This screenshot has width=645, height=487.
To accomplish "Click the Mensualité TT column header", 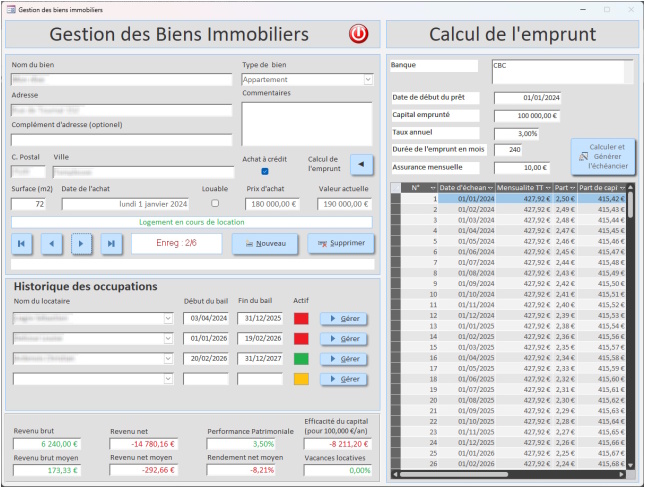I will (x=518, y=188).
